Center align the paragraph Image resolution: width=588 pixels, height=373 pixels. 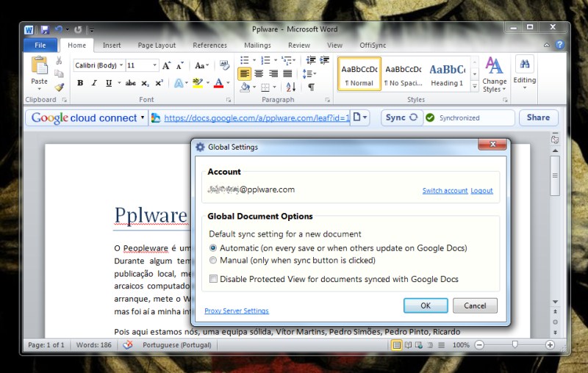[x=259, y=73]
